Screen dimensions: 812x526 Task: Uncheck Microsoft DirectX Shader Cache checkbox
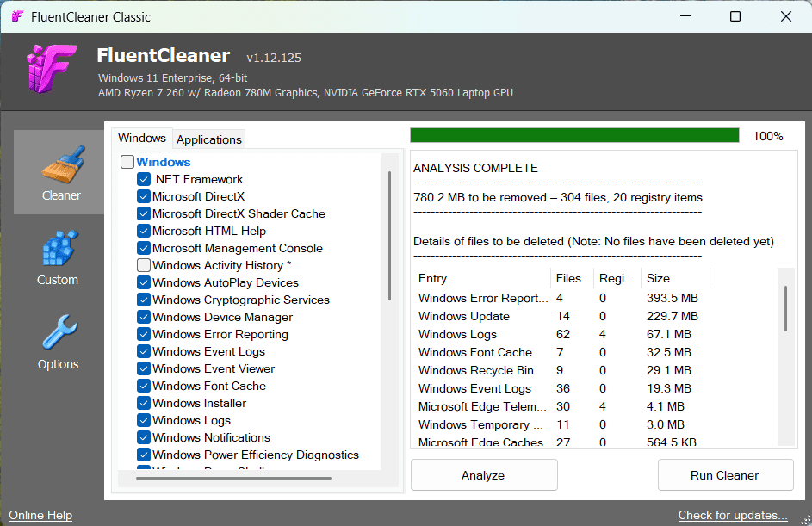[x=144, y=213]
